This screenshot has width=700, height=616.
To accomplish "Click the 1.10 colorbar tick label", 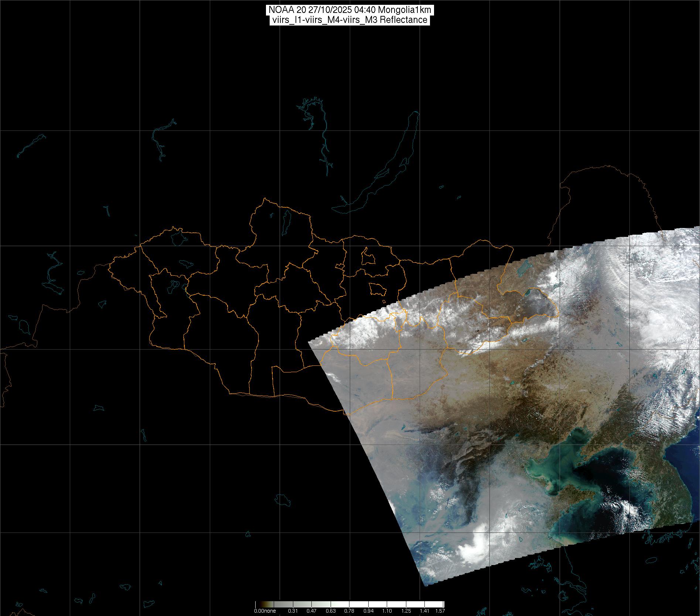I will pyautogui.click(x=387, y=611).
